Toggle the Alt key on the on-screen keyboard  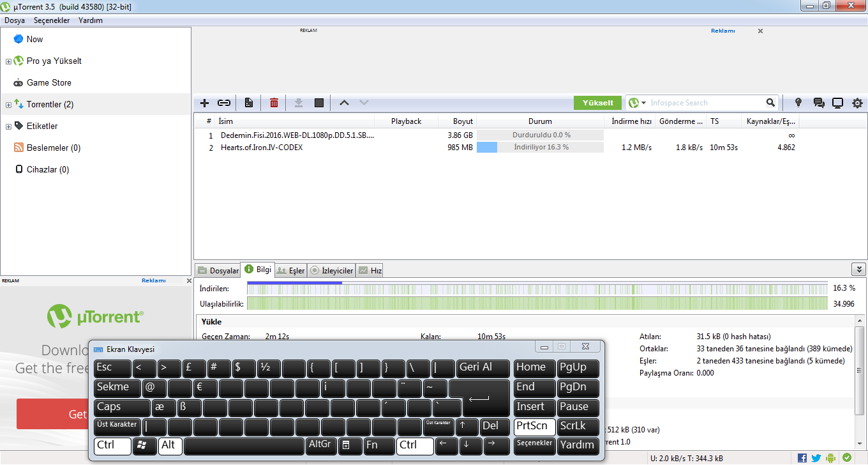coord(170,446)
